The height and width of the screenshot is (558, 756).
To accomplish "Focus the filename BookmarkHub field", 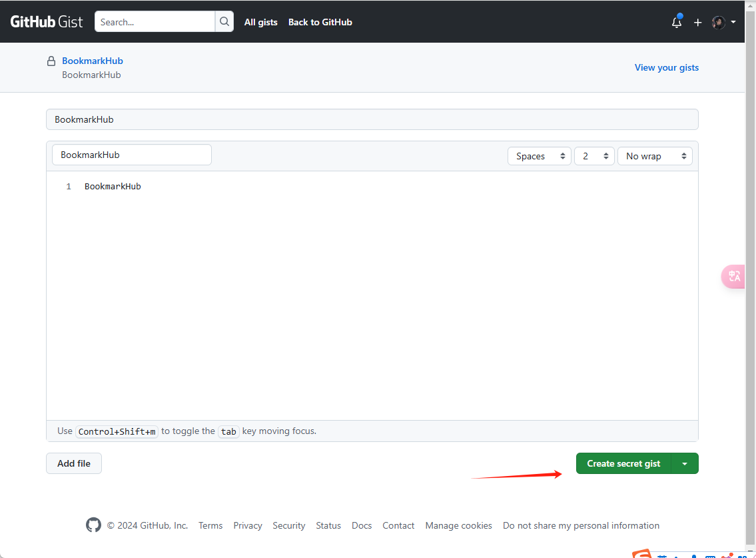I will click(132, 155).
